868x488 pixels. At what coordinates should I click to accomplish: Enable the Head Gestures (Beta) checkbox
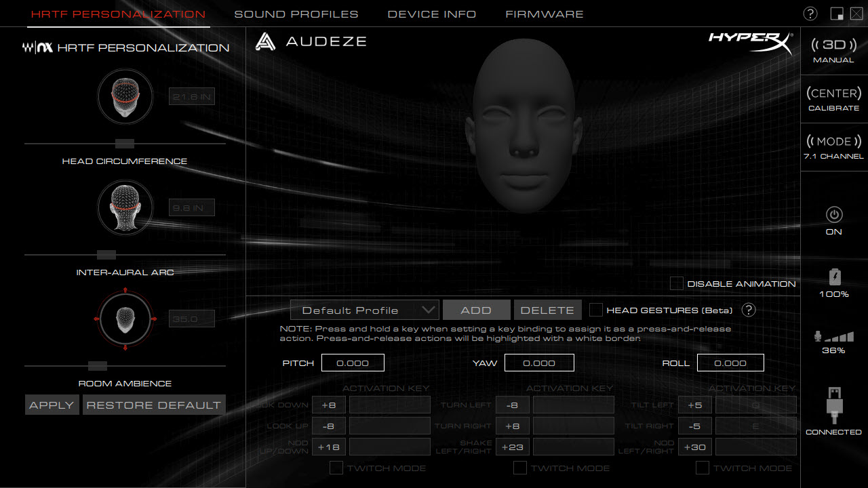(x=595, y=310)
